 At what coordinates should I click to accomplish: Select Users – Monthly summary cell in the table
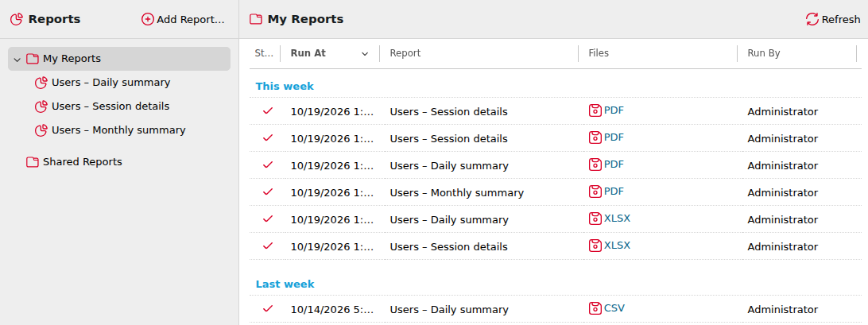457,193
